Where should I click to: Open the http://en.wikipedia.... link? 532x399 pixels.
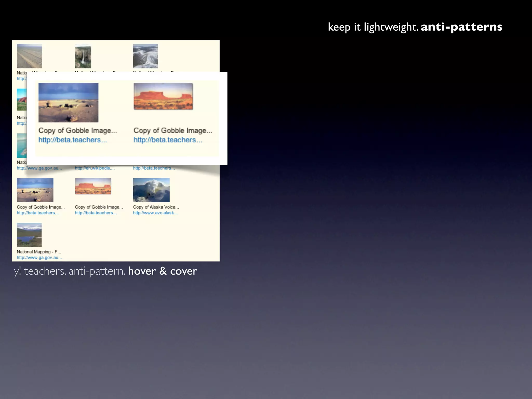tap(95, 168)
